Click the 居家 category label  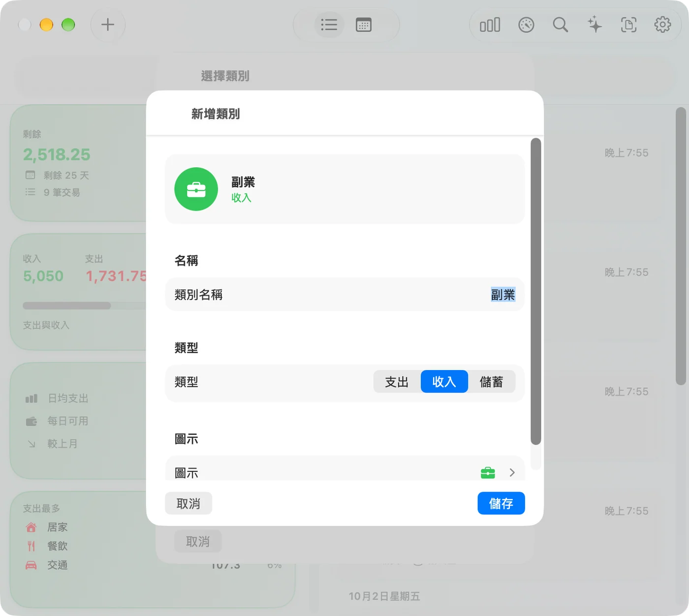(x=57, y=527)
